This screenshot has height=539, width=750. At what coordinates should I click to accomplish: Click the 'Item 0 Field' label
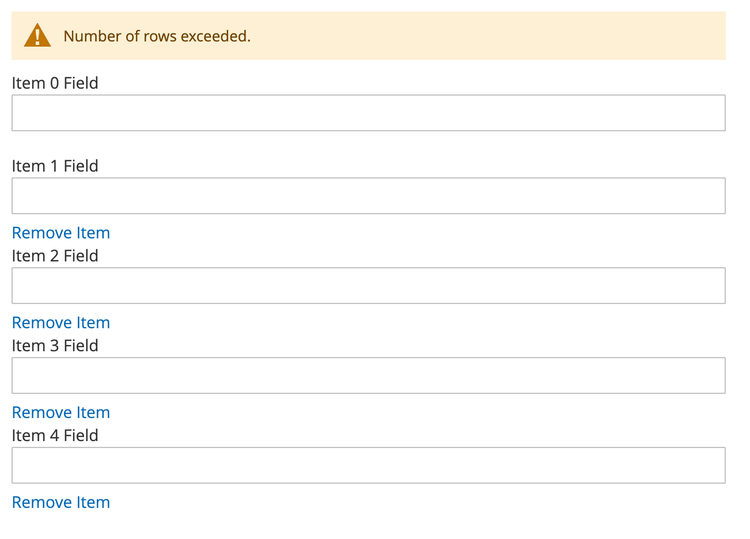click(55, 83)
